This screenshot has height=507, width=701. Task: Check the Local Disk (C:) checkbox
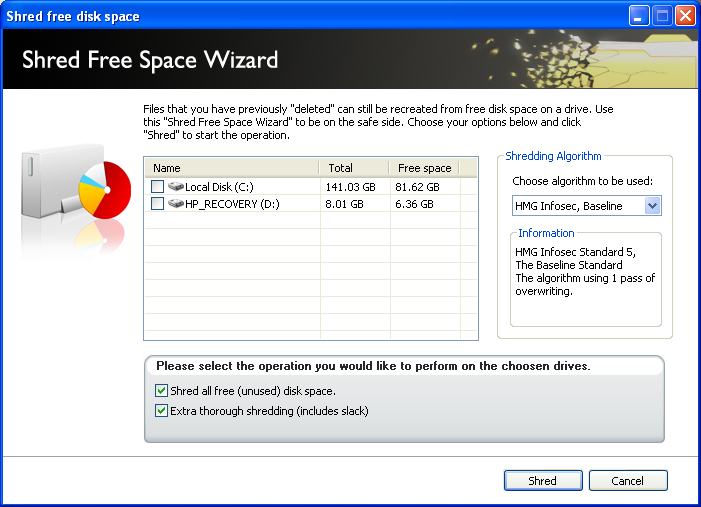pos(157,186)
